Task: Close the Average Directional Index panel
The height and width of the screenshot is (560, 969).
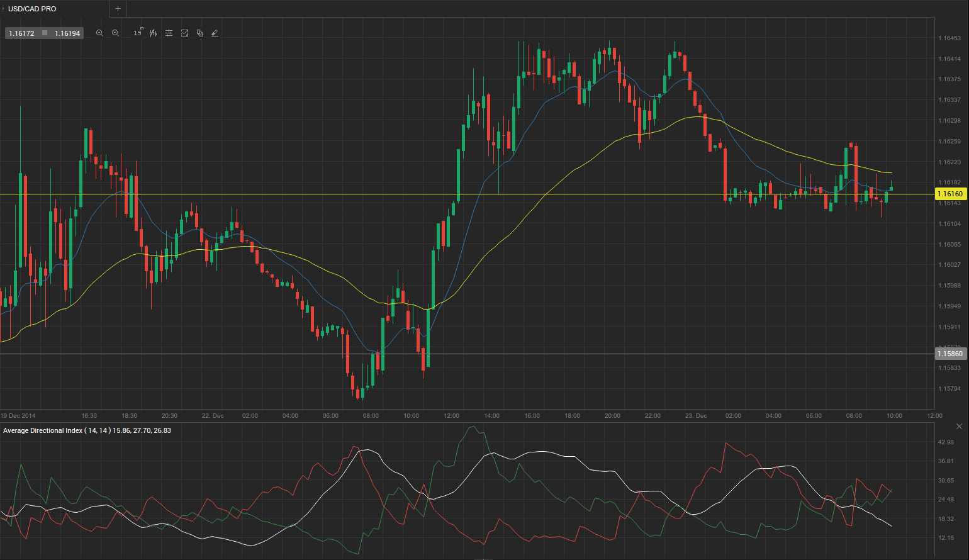Action: pos(959,427)
